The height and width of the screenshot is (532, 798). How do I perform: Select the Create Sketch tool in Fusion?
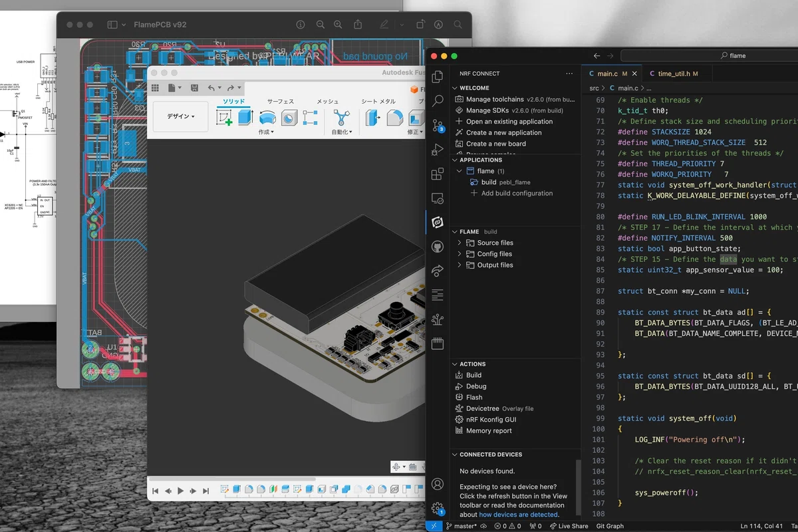point(225,118)
